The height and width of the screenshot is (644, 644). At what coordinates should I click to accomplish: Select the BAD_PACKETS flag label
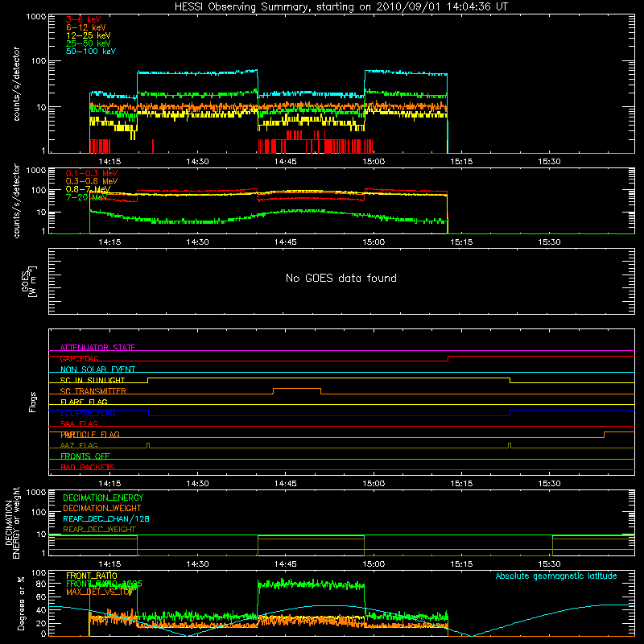88,467
